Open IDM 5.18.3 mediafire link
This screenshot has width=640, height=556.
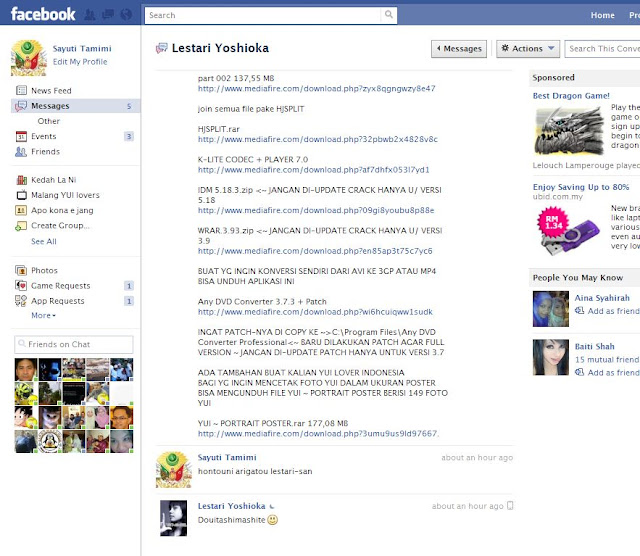coord(316,210)
